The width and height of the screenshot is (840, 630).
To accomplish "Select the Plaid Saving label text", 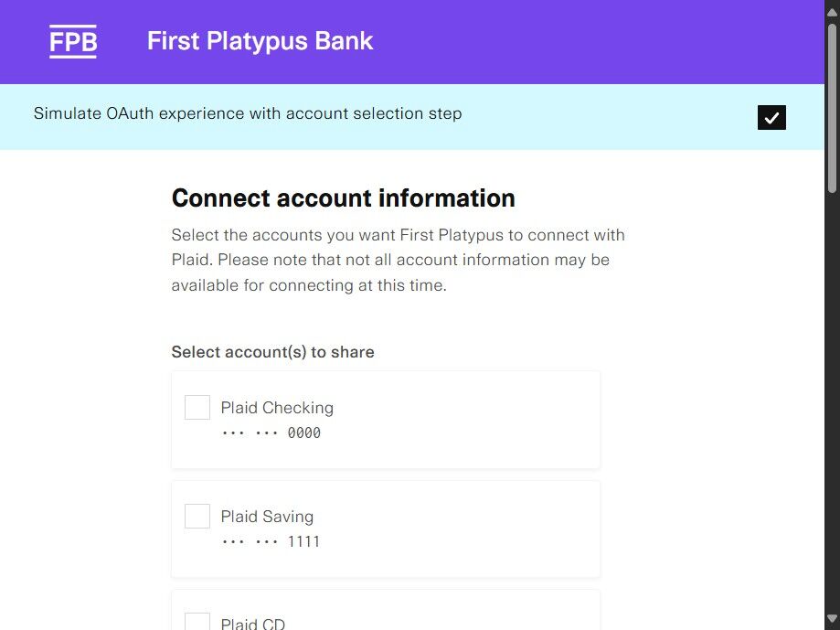I will click(267, 517).
